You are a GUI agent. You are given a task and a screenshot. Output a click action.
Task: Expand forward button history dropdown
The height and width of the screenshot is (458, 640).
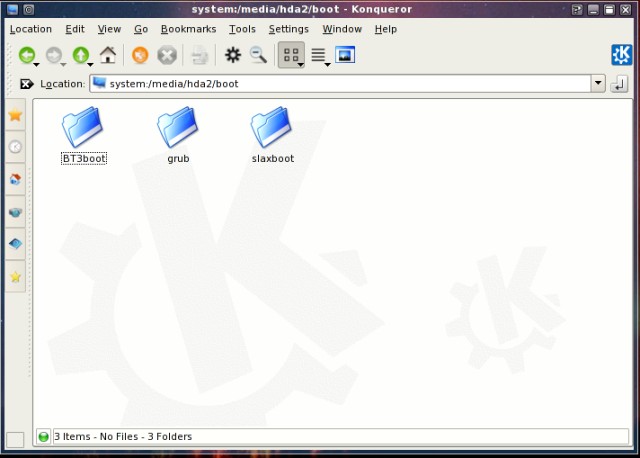click(x=63, y=64)
